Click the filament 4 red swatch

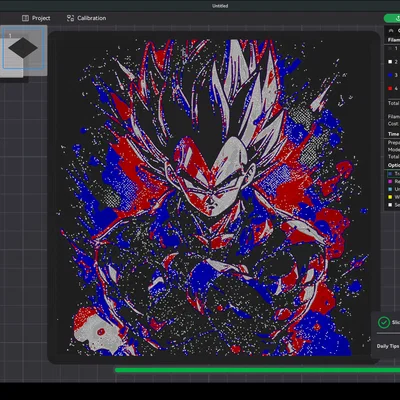coord(390,89)
